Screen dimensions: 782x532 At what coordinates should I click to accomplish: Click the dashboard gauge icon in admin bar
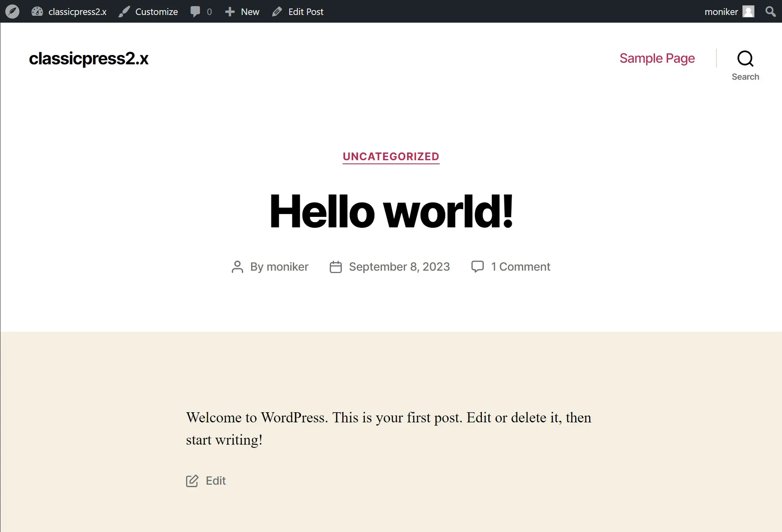point(37,11)
